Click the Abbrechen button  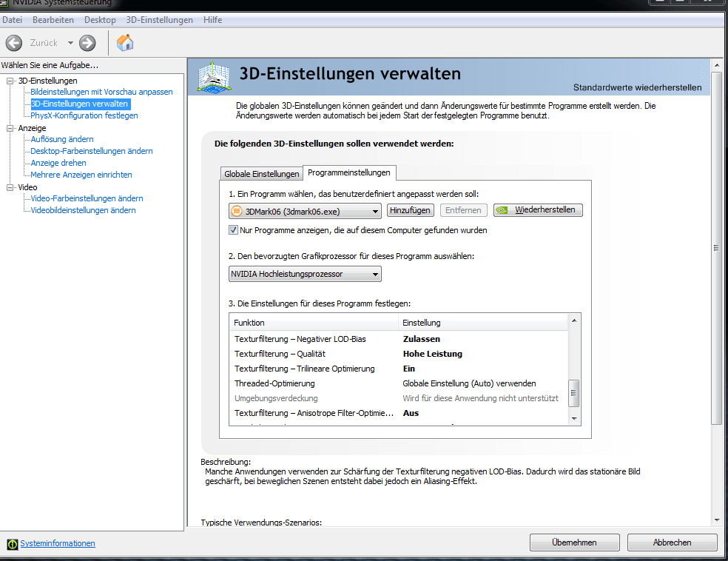[x=672, y=542]
